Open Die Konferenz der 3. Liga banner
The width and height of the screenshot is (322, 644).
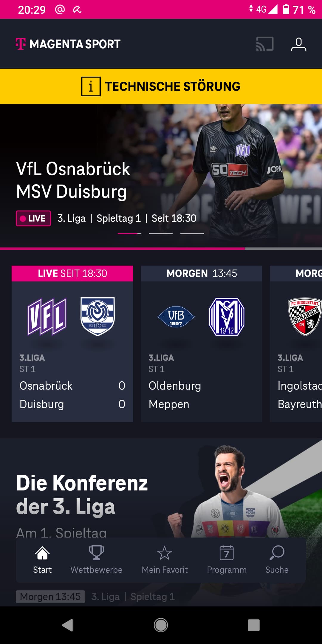161,489
